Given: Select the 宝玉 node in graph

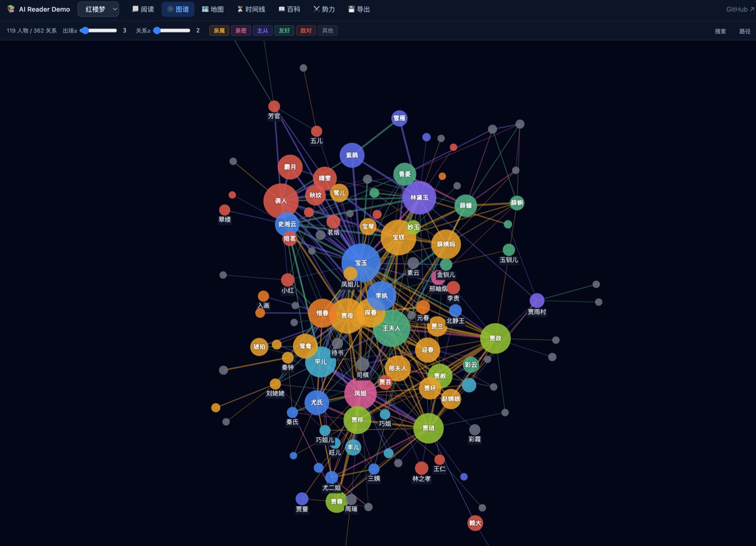Looking at the screenshot, I should point(361,263).
